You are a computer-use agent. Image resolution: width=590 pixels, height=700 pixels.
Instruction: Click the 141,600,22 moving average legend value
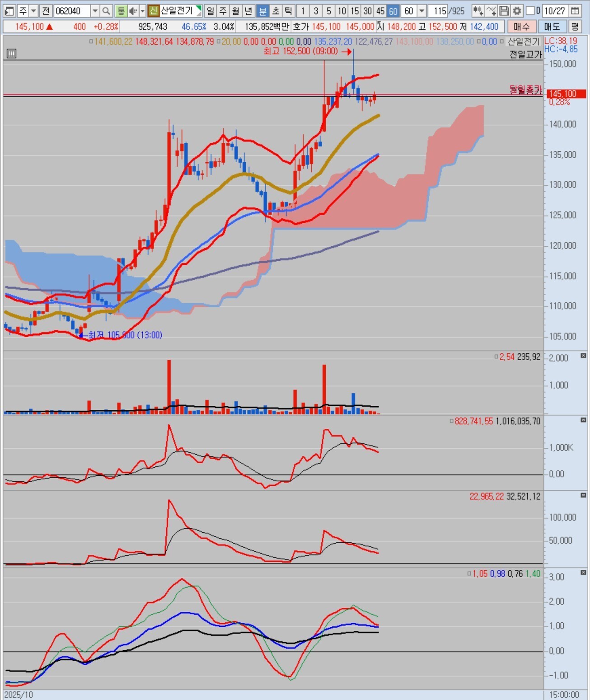[x=113, y=42]
